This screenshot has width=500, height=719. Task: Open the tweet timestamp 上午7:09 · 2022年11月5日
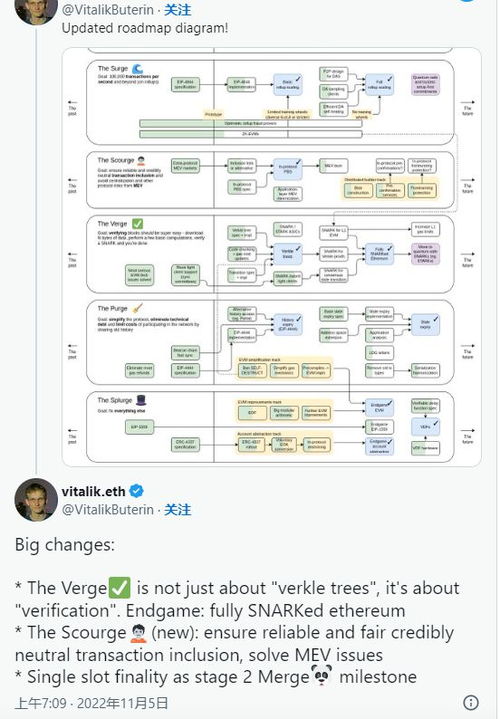point(92,703)
